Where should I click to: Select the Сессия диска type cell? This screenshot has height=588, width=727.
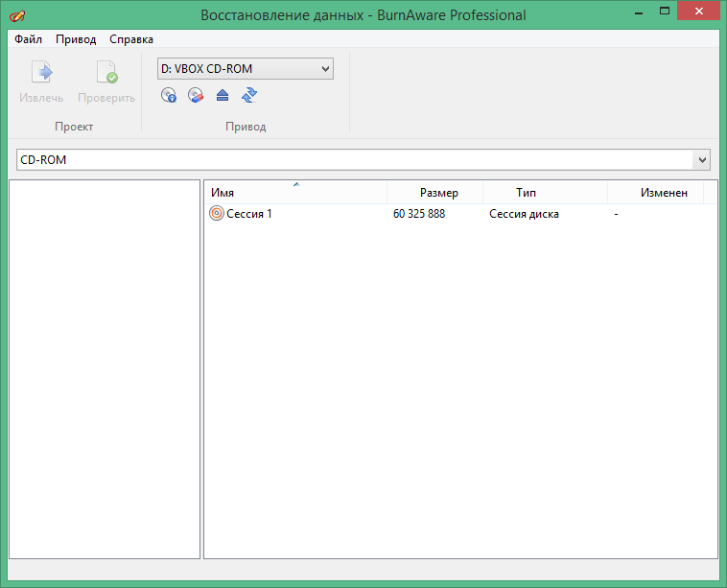coord(524,214)
